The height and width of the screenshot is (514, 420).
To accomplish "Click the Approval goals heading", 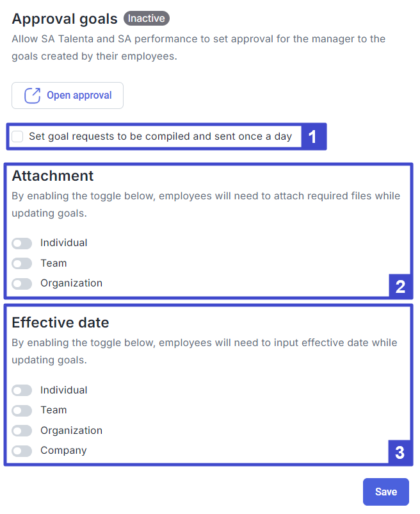I will (65, 19).
